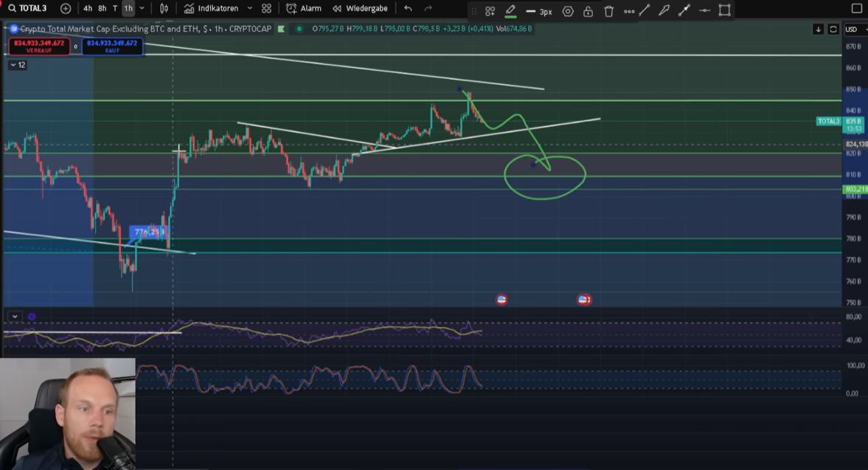Add a symbol to compare with the plus icon
Image resolution: width=868 pixels, height=470 pixels.
66,8
